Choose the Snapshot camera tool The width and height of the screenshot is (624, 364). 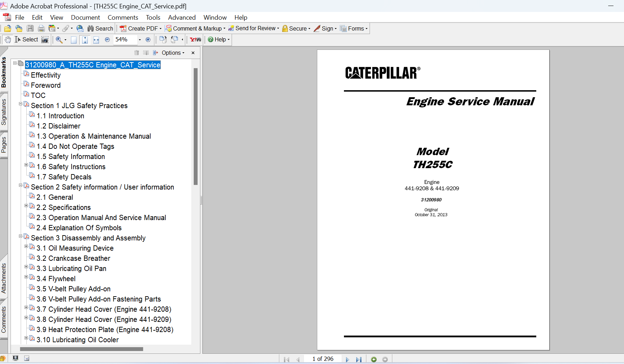click(45, 40)
